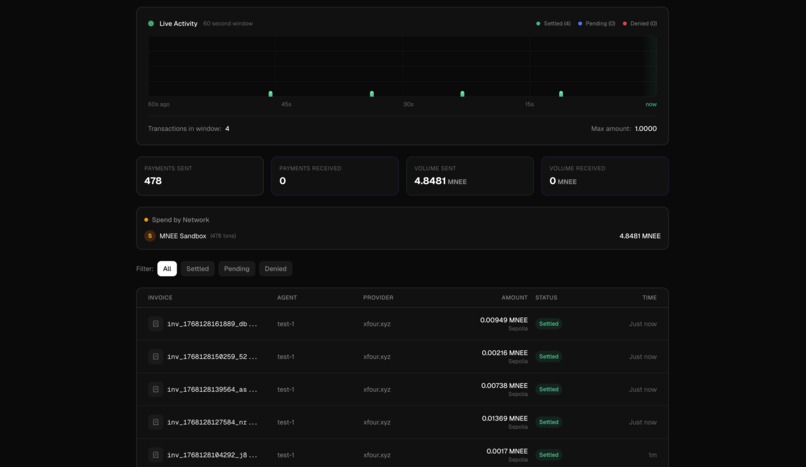Click the marker between the 30s and 15s labels
Image resolution: width=806 pixels, height=467 pixels.
tap(462, 94)
